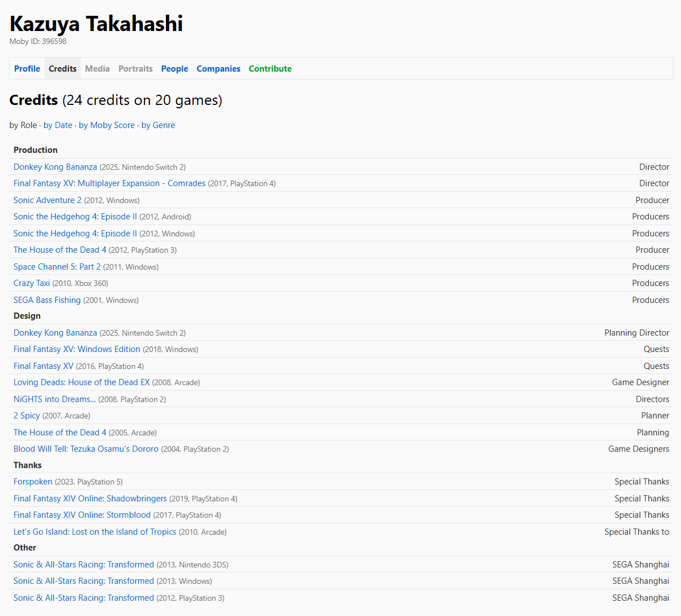Image resolution: width=681 pixels, height=616 pixels.
Task: Click the Planner role for 2 Spicy
Action: pos(655,416)
